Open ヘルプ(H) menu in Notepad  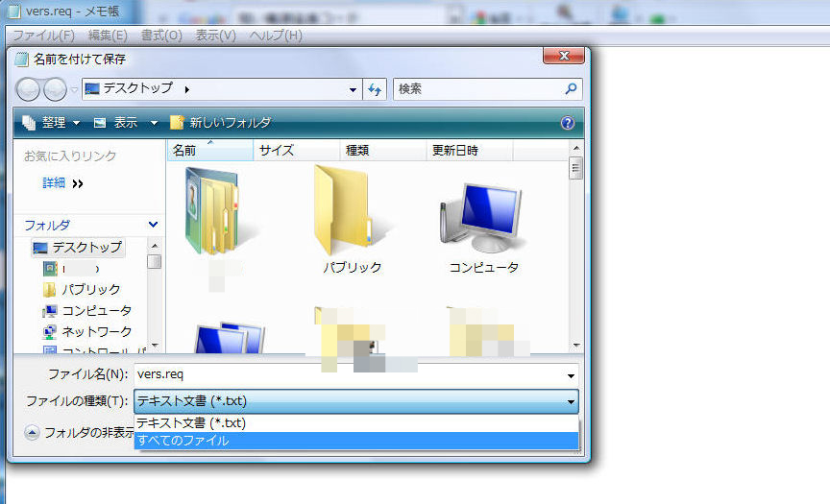click(x=276, y=36)
